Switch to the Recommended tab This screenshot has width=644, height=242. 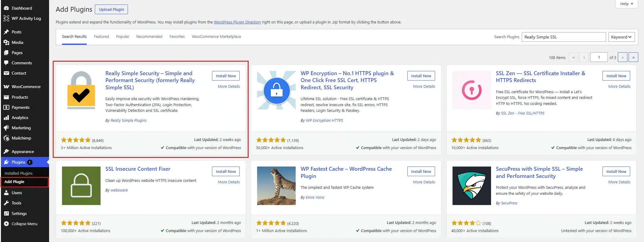point(149,37)
